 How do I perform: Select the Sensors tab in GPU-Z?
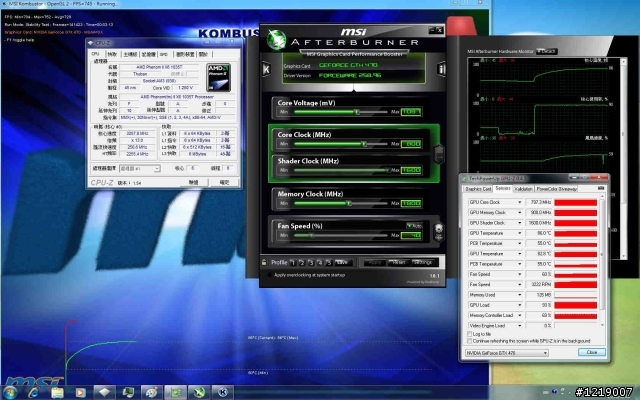(502, 188)
